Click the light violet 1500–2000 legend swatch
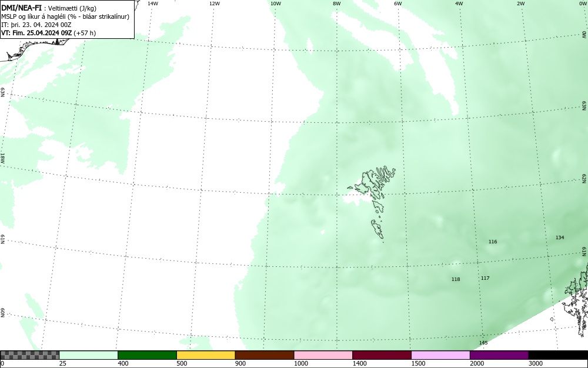 [440, 355]
